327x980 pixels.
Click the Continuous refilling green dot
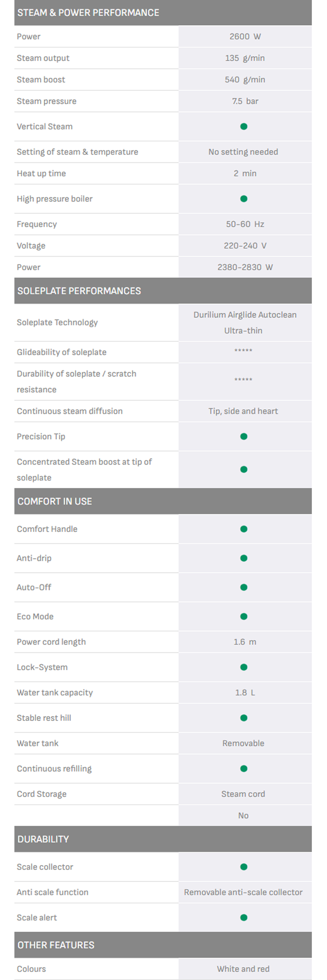(x=244, y=768)
